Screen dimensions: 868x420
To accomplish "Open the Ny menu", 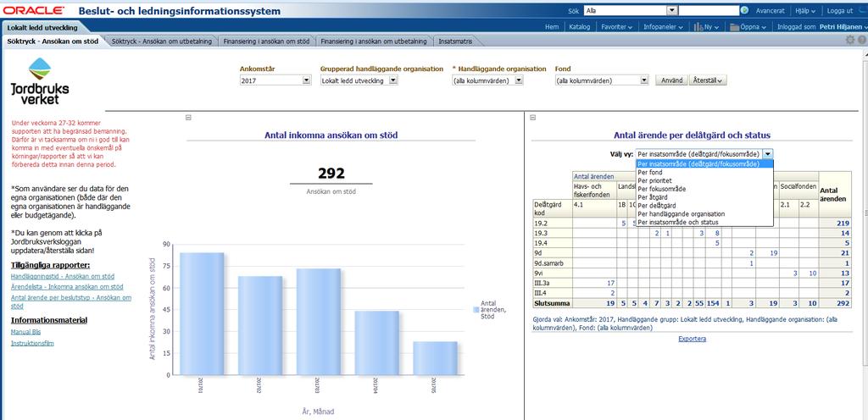I will point(707,26).
